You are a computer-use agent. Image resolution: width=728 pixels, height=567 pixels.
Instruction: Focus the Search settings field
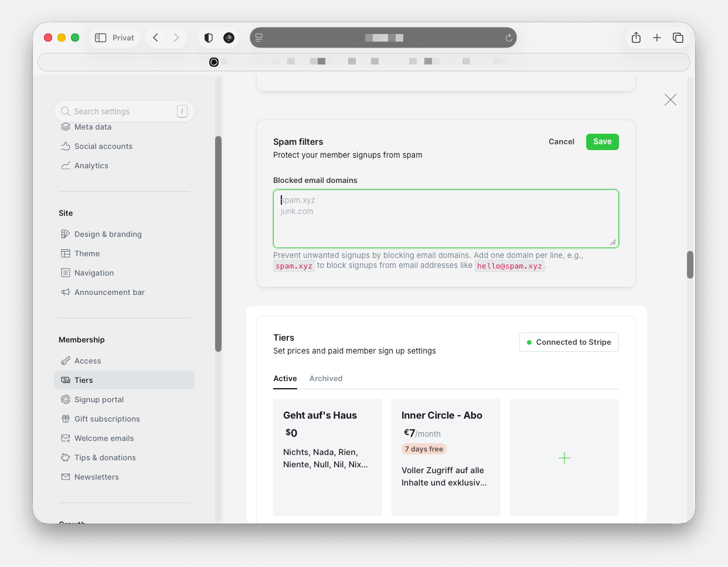coord(124,111)
